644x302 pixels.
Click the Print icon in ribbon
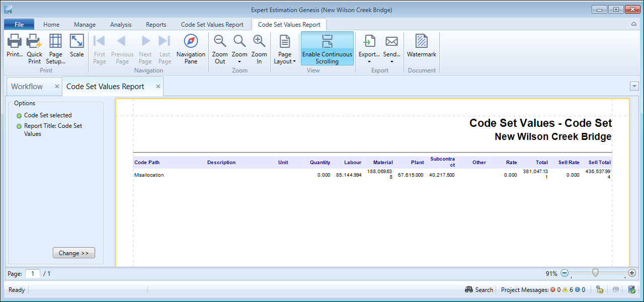(x=15, y=42)
